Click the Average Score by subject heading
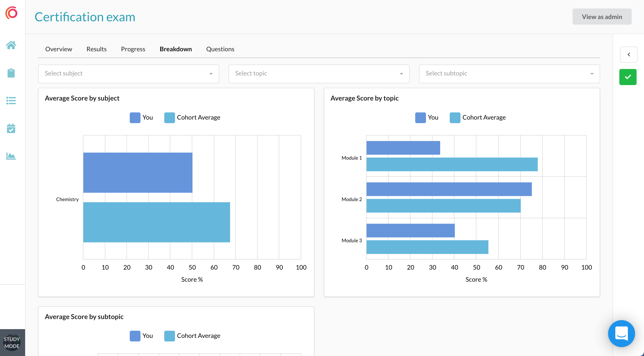This screenshot has height=356, width=644. pyautogui.click(x=82, y=98)
